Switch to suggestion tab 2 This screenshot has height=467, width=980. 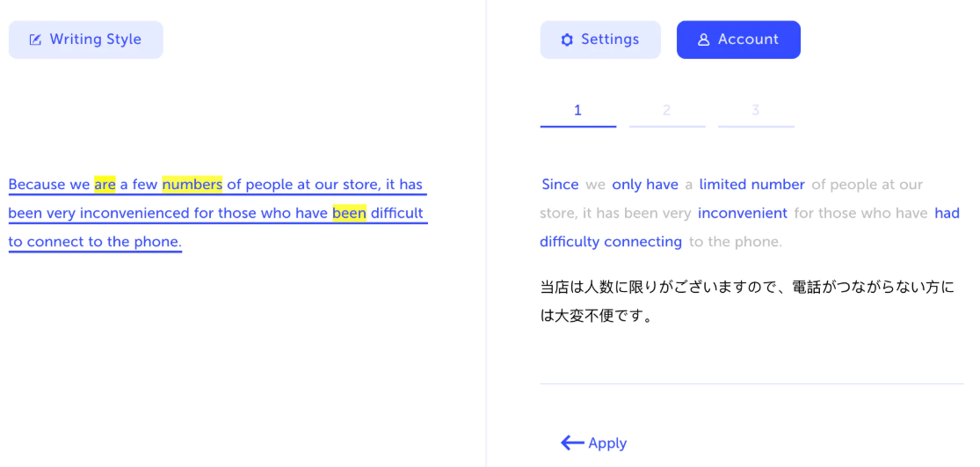[667, 111]
